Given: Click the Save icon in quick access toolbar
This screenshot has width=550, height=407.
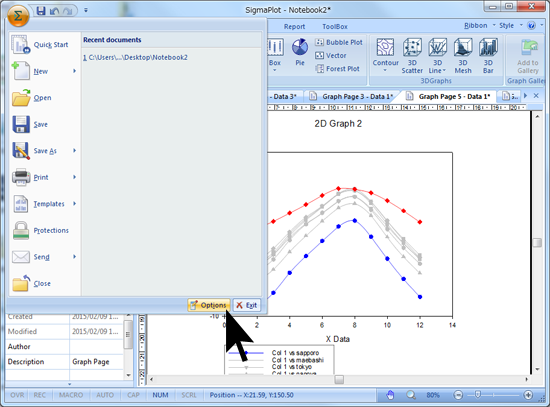Looking at the screenshot, I should (x=41, y=11).
